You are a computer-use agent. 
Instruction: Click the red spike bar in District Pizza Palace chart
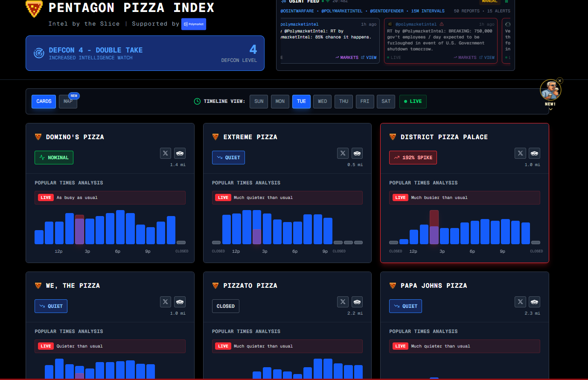434,226
